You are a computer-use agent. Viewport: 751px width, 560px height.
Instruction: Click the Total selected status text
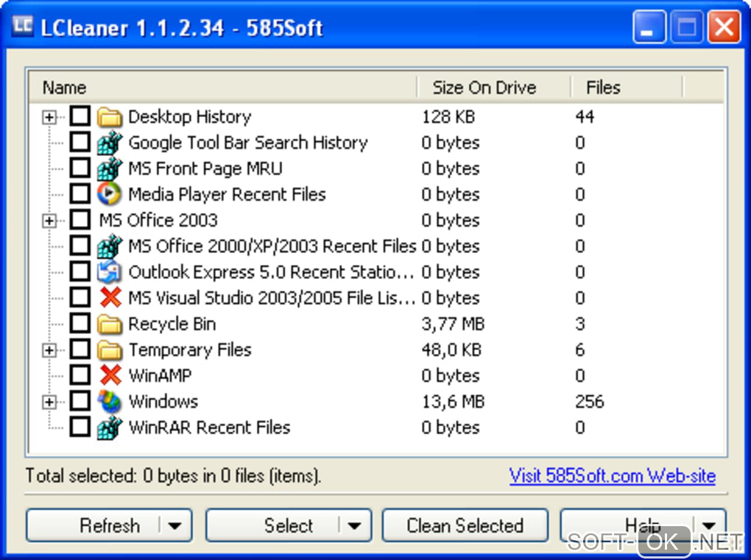pos(173,476)
